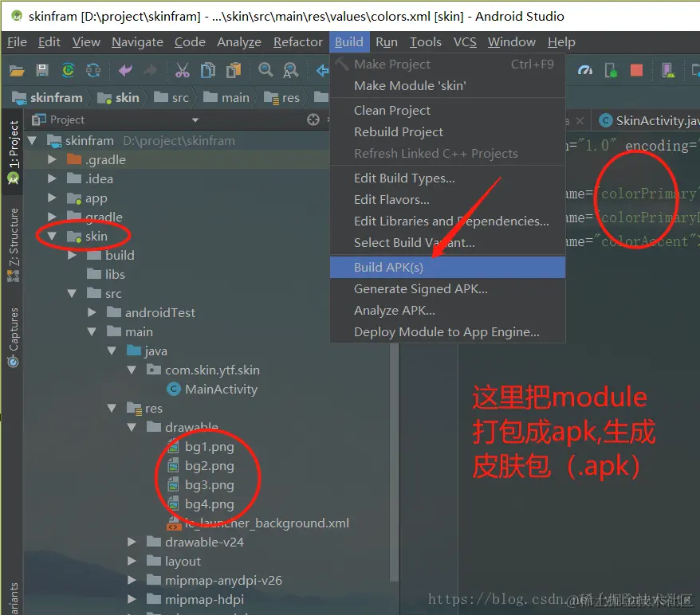Open the Refactor menu
700x615 pixels.
(x=297, y=41)
